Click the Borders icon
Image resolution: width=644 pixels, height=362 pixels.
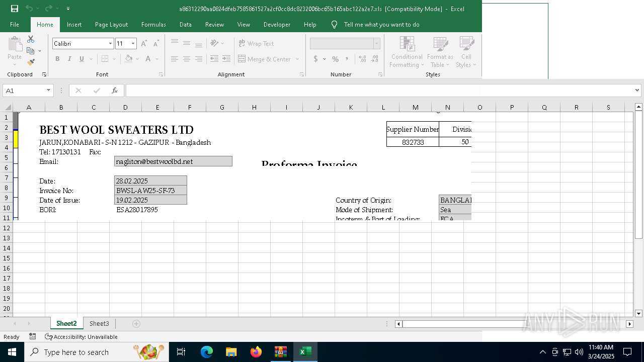(x=105, y=59)
